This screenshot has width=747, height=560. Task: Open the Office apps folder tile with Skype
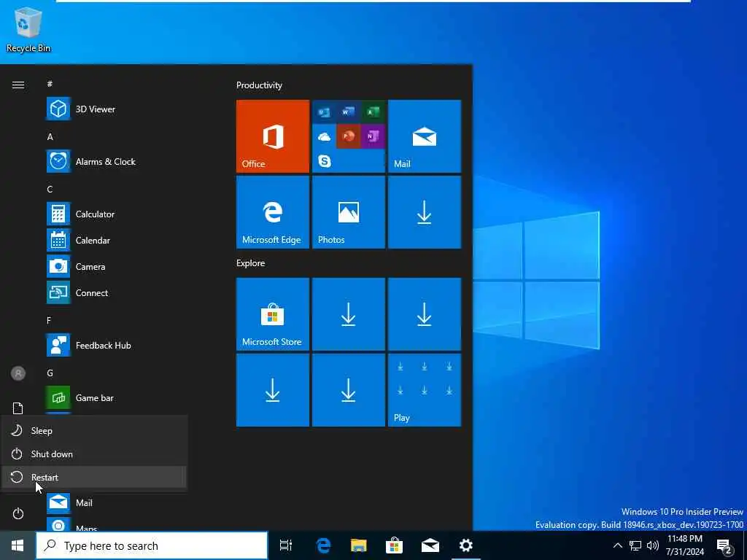tap(348, 136)
